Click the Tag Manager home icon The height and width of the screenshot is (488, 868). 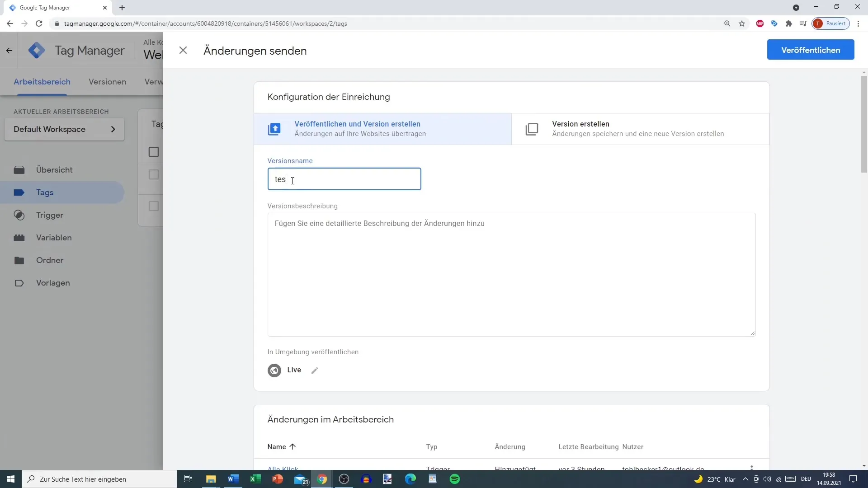point(36,50)
